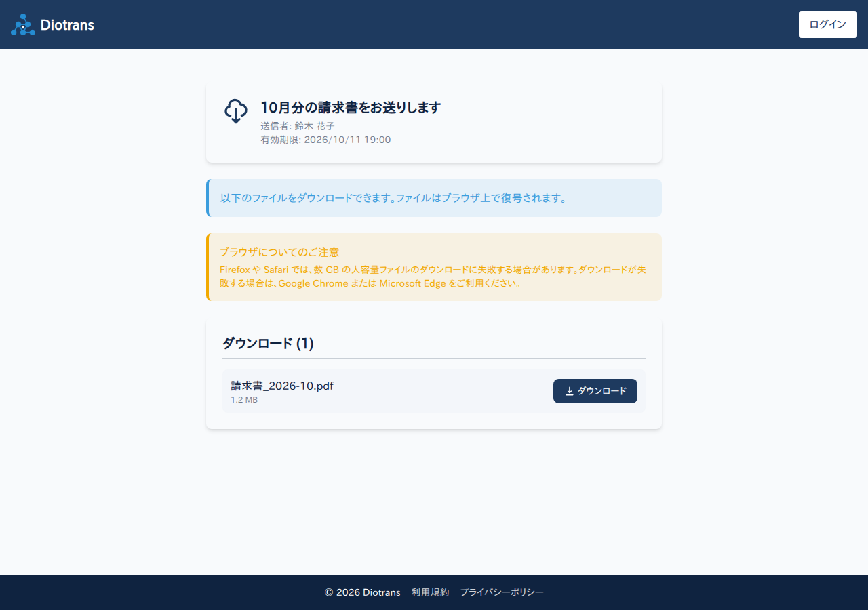Click the sender line 送信者: 鈴木 花子
Image resolution: width=868 pixels, height=610 pixels.
point(298,126)
